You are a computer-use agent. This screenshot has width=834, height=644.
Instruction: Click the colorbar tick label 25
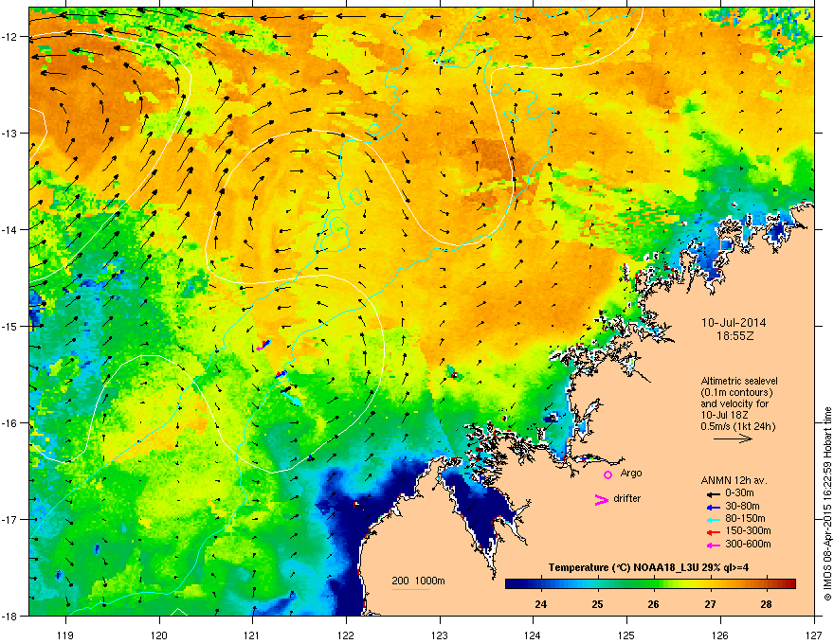597,604
